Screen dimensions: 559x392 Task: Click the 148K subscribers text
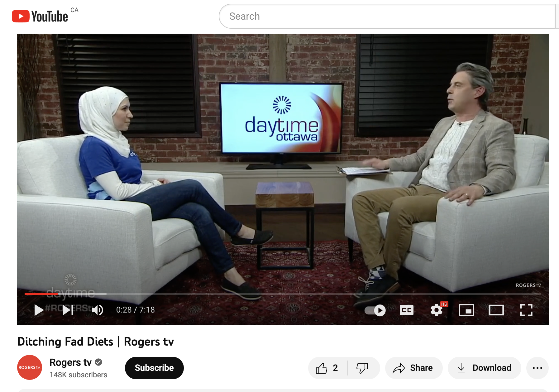[78, 375]
